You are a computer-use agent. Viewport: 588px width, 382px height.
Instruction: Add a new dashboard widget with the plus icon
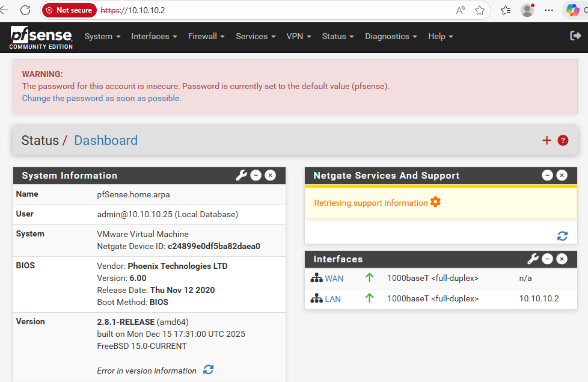[548, 140]
